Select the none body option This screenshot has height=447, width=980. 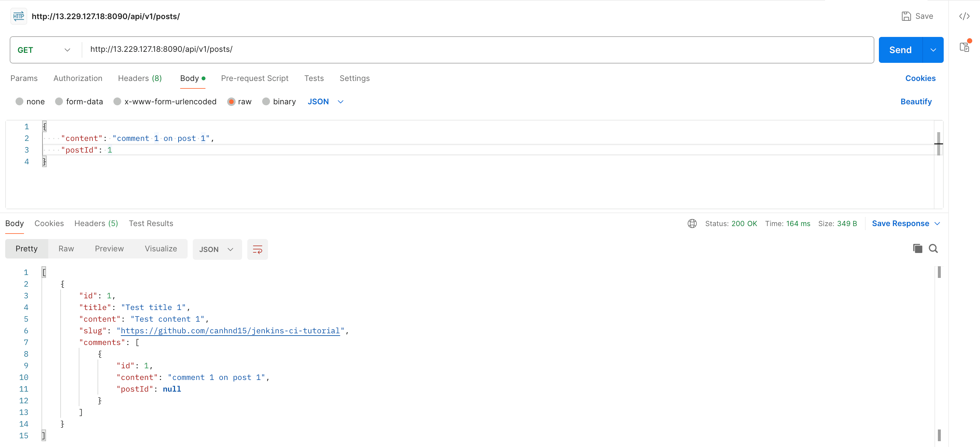click(19, 101)
